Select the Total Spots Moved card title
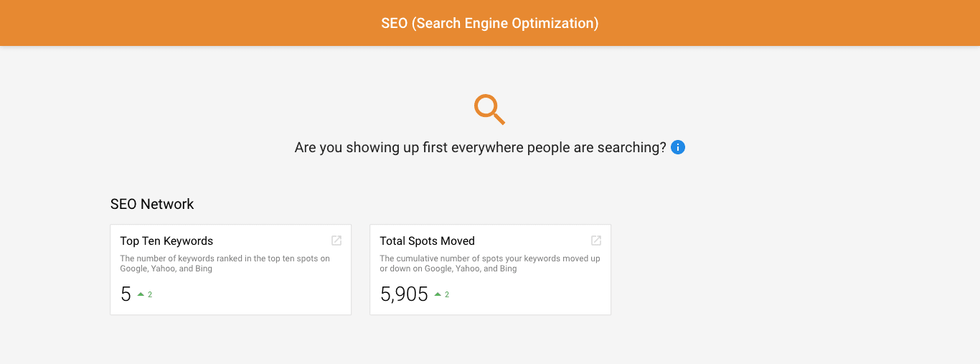The image size is (980, 364). point(427,241)
